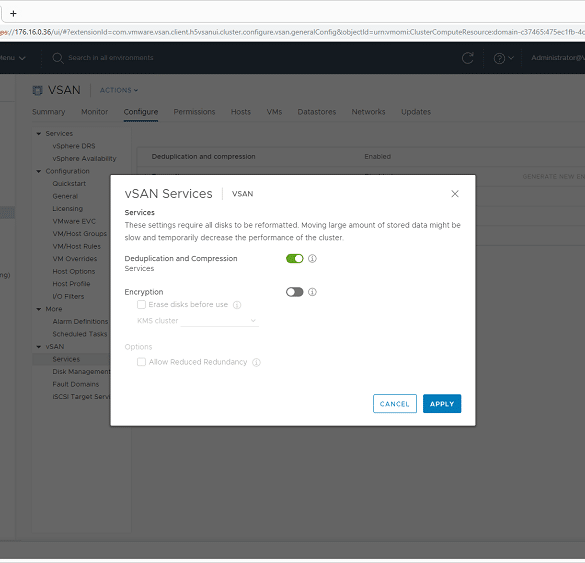Open a new browser tab with plus icon

tap(13, 14)
